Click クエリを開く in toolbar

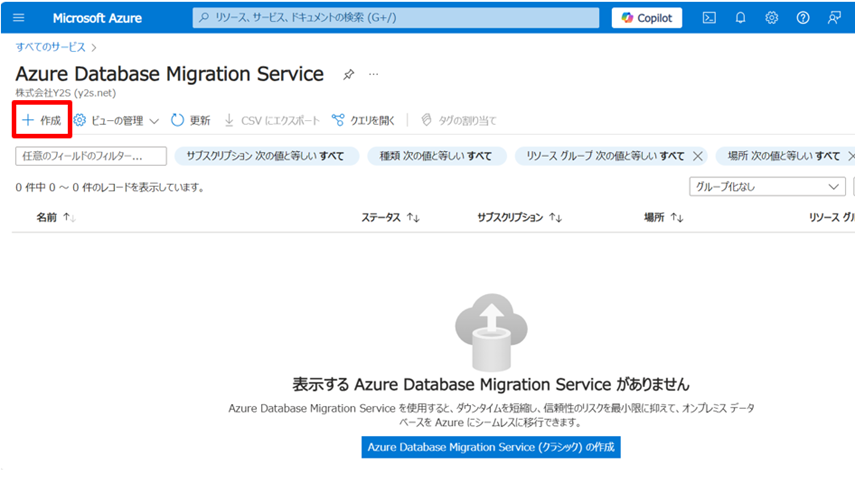coord(364,120)
